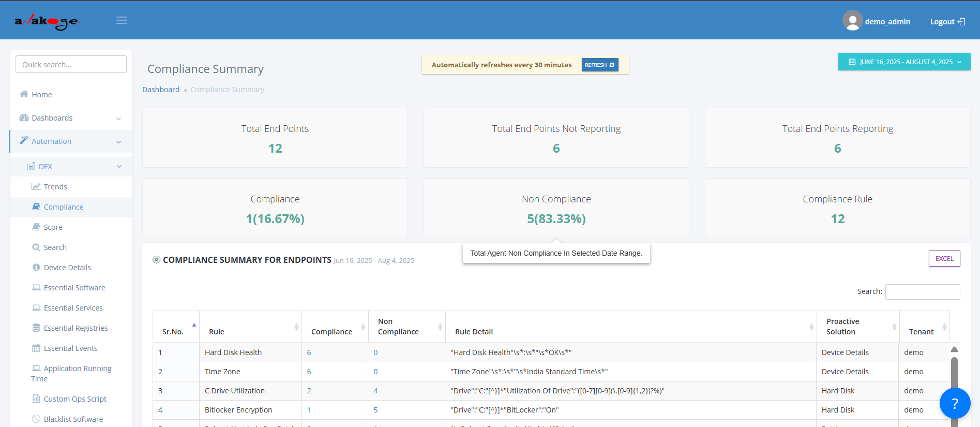Click the demo_admin user avatar

[852, 21]
